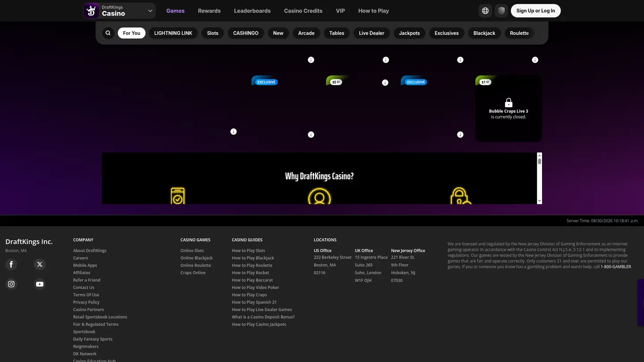Select the Arcade category
Image resolution: width=644 pixels, height=362 pixels.
306,33
